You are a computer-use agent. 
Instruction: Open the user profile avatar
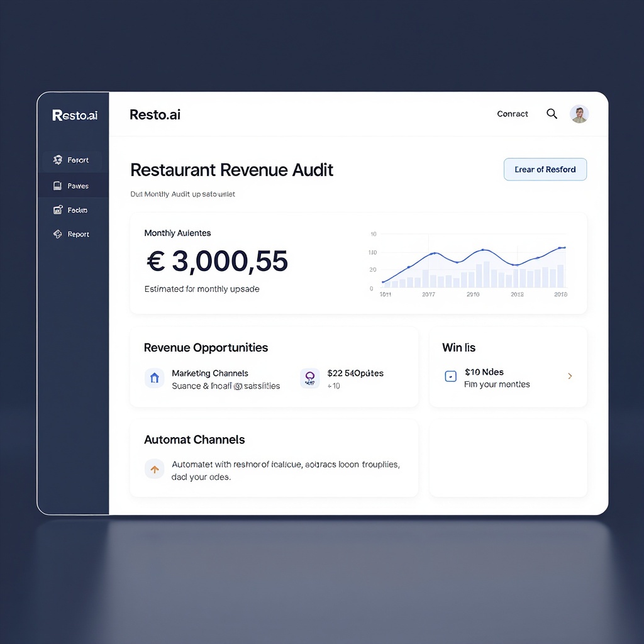coord(579,114)
